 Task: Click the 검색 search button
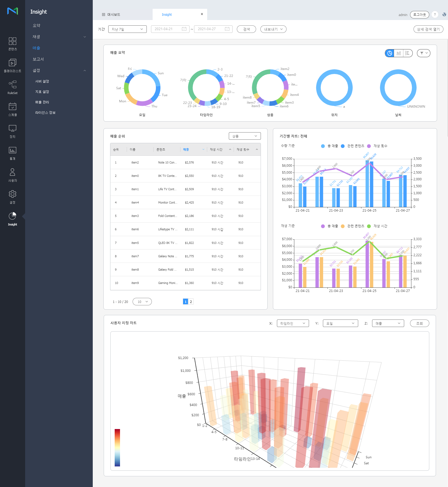click(246, 29)
